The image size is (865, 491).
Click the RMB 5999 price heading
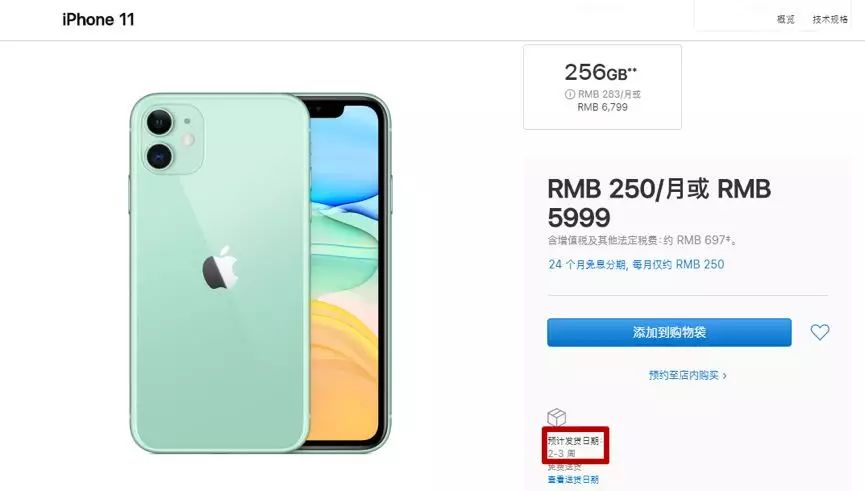(x=659, y=203)
